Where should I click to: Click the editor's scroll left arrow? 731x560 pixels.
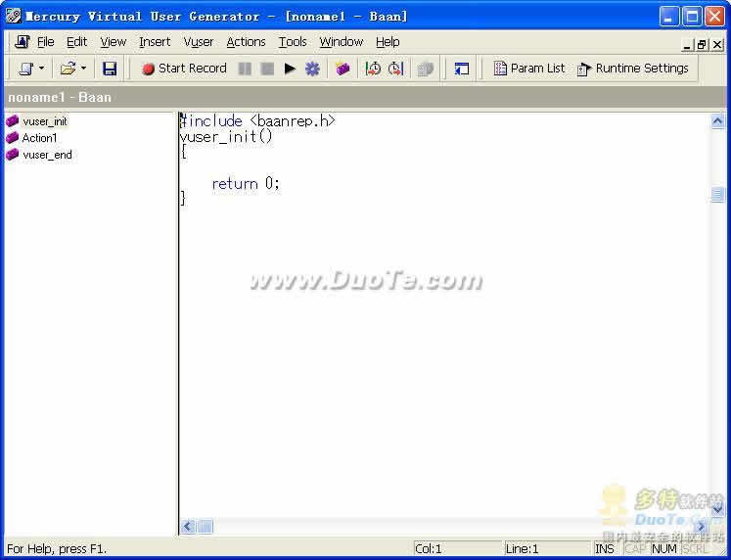click(188, 527)
